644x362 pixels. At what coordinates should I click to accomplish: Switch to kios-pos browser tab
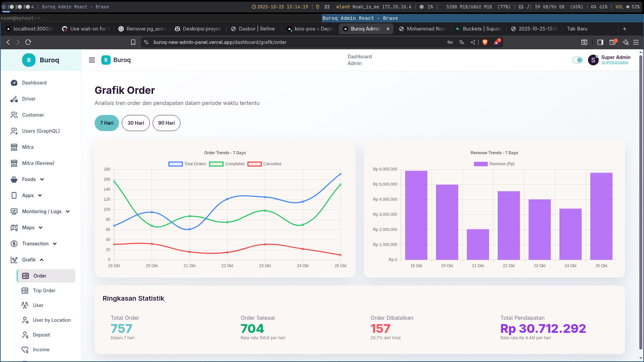point(310,29)
